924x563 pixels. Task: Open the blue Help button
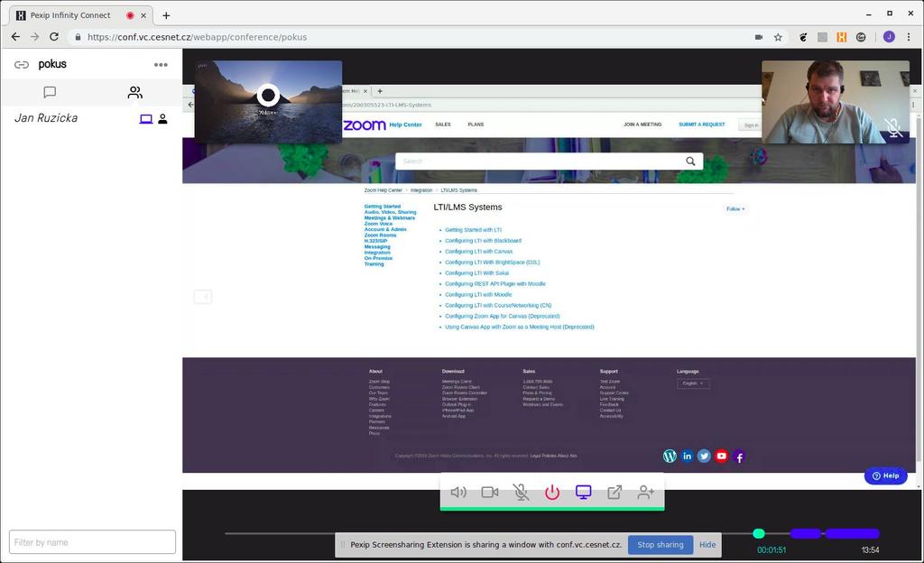886,475
